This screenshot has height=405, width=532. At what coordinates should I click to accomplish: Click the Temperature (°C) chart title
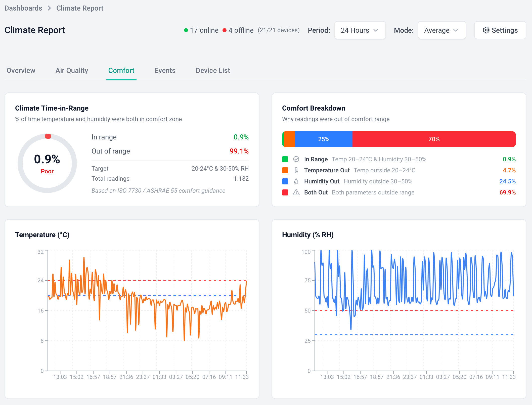(42, 235)
